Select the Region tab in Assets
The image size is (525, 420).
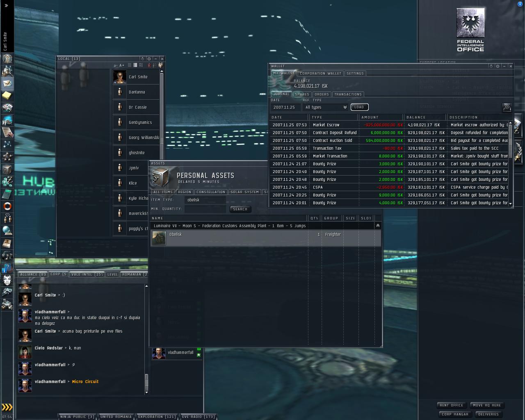point(185,192)
